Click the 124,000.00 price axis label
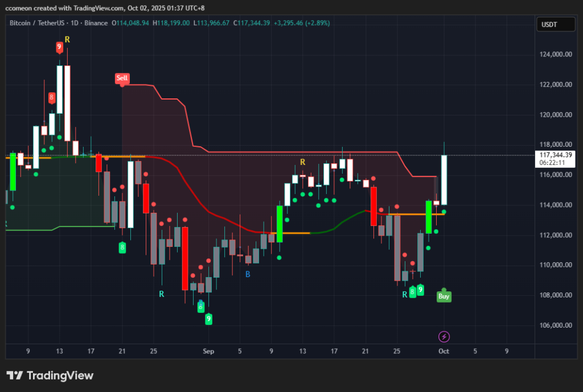 tap(555, 55)
